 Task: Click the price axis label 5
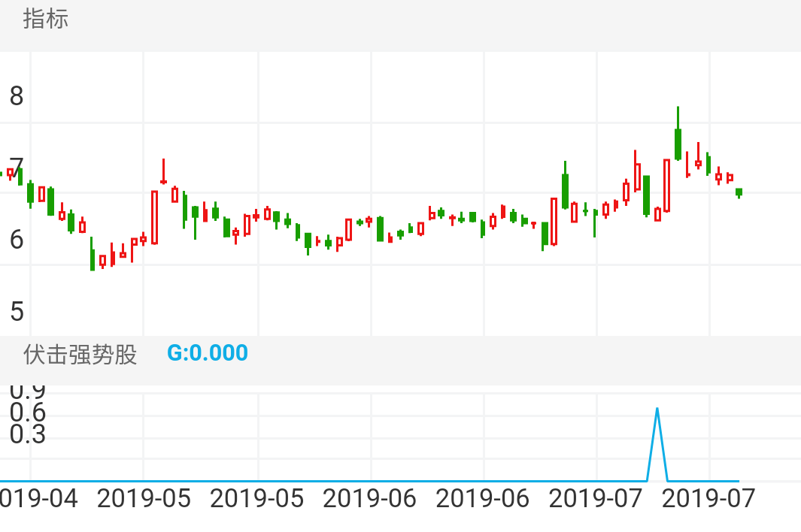click(17, 311)
